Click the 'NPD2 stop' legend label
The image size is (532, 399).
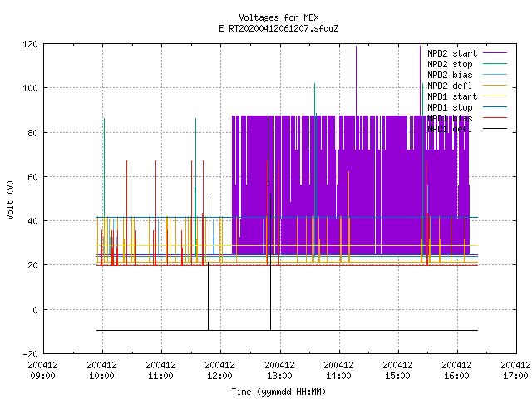(x=450, y=64)
